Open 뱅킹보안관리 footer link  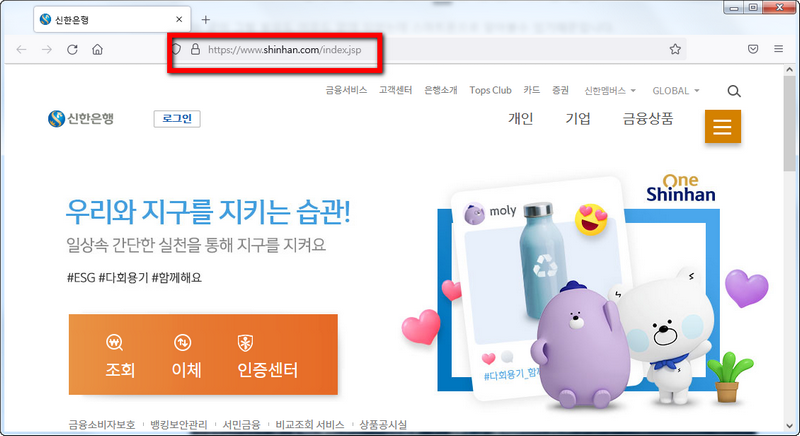[179, 425]
